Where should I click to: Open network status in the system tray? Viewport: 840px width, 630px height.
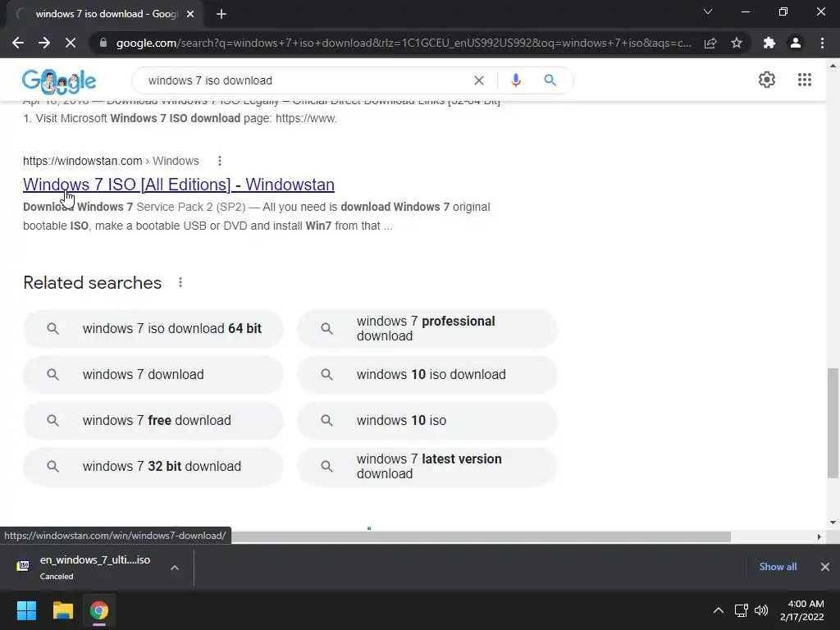click(742, 610)
